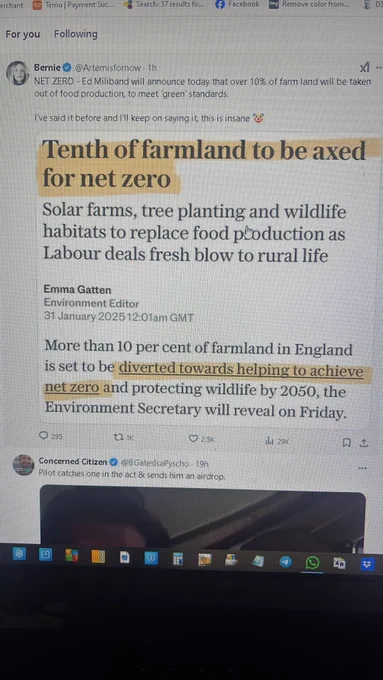Open the @Artemisfornow profile handle
The image size is (383, 680).
point(108,68)
